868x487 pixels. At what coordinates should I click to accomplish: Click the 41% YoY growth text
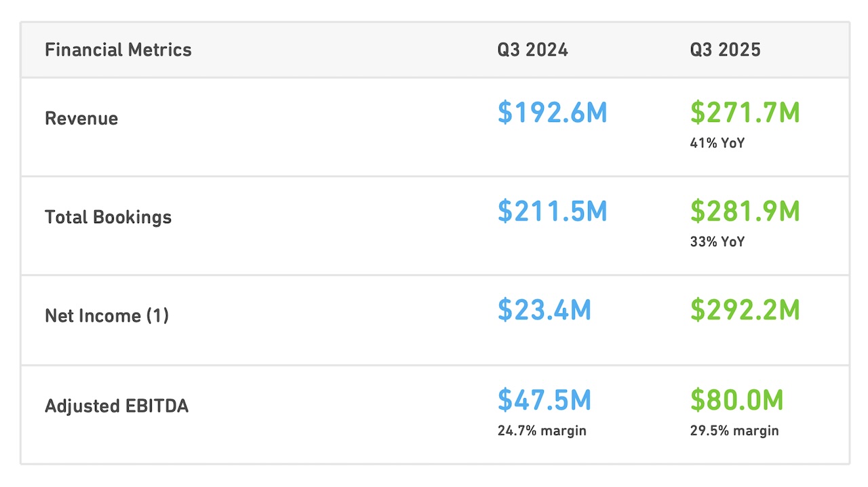(717, 143)
